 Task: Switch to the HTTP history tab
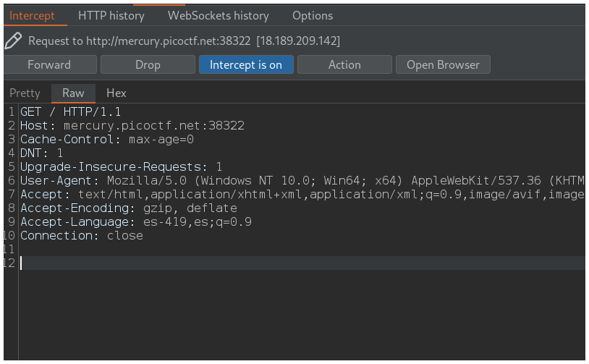coord(111,15)
